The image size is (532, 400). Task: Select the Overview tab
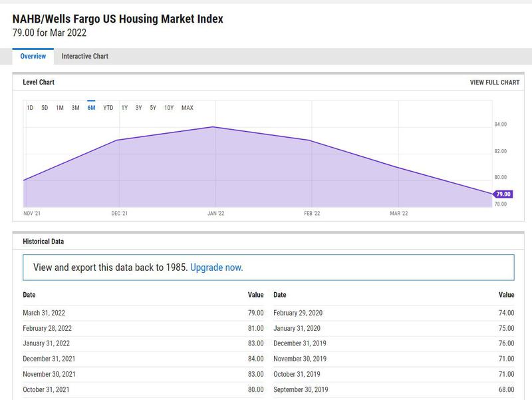(x=33, y=57)
